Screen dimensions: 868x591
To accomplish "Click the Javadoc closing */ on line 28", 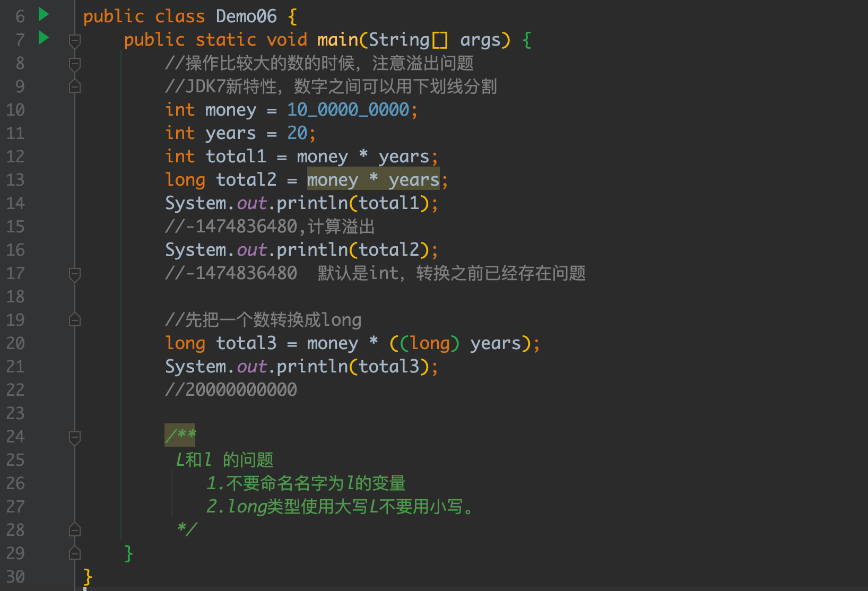I will tap(187, 529).
